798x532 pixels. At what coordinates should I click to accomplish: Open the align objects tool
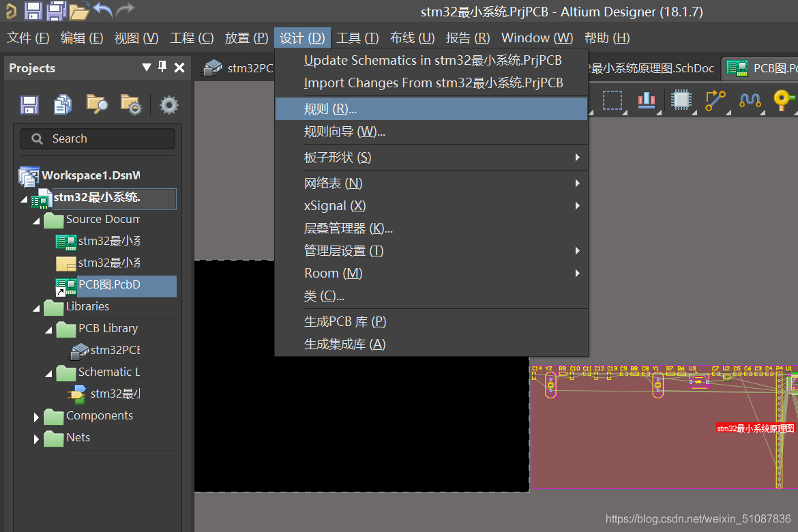coord(646,100)
